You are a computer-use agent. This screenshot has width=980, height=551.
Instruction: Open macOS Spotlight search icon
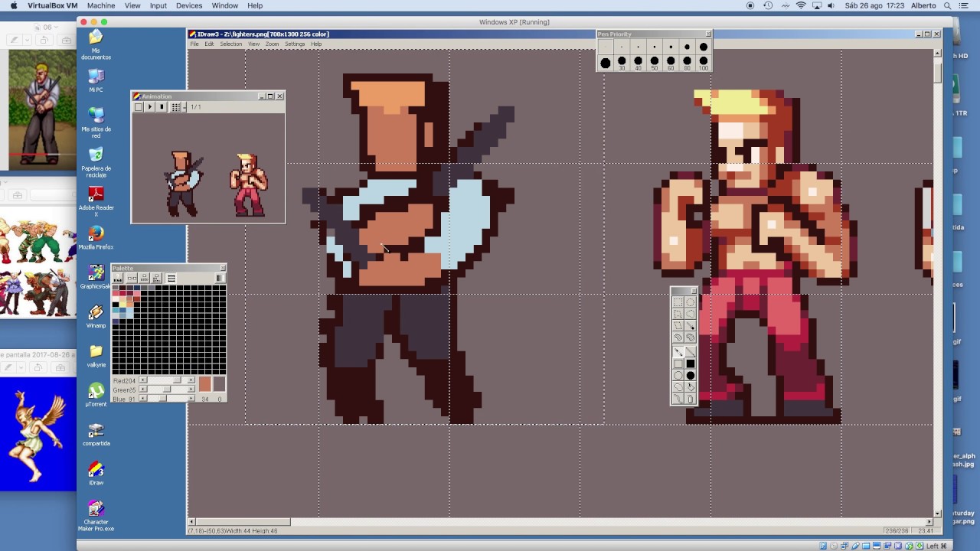coord(949,5)
